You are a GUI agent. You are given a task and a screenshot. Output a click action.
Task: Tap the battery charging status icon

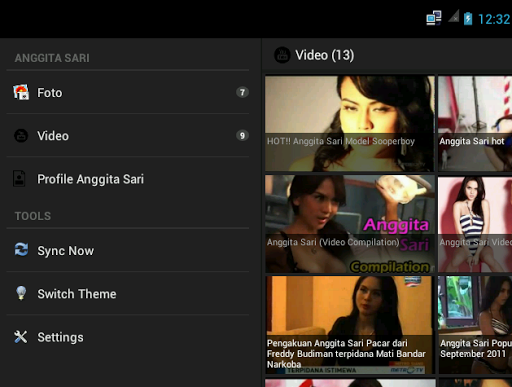tap(468, 18)
